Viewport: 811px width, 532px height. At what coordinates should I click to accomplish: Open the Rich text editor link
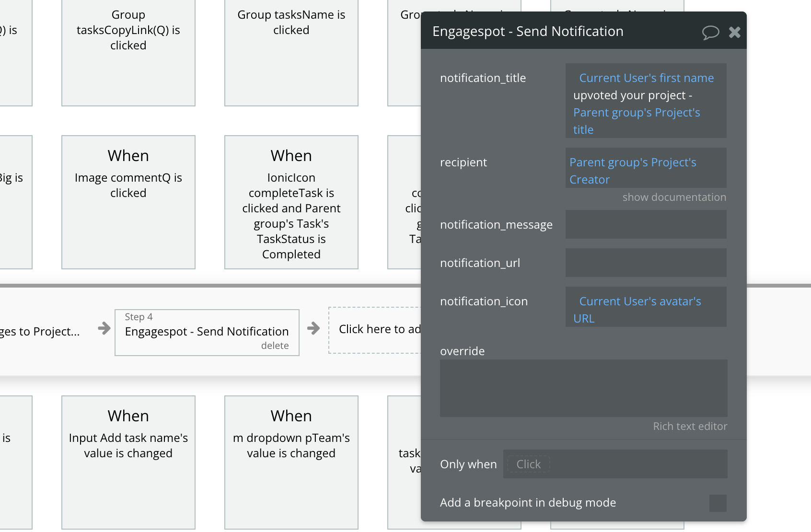(690, 426)
